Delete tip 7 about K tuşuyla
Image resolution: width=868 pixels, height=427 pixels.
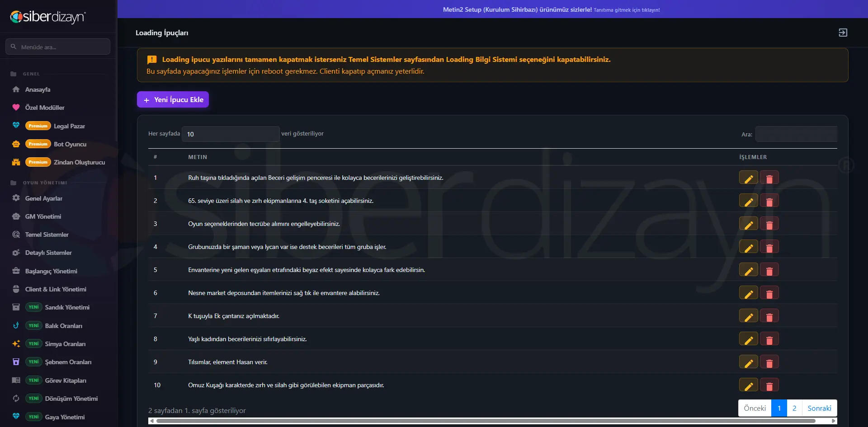(x=769, y=316)
